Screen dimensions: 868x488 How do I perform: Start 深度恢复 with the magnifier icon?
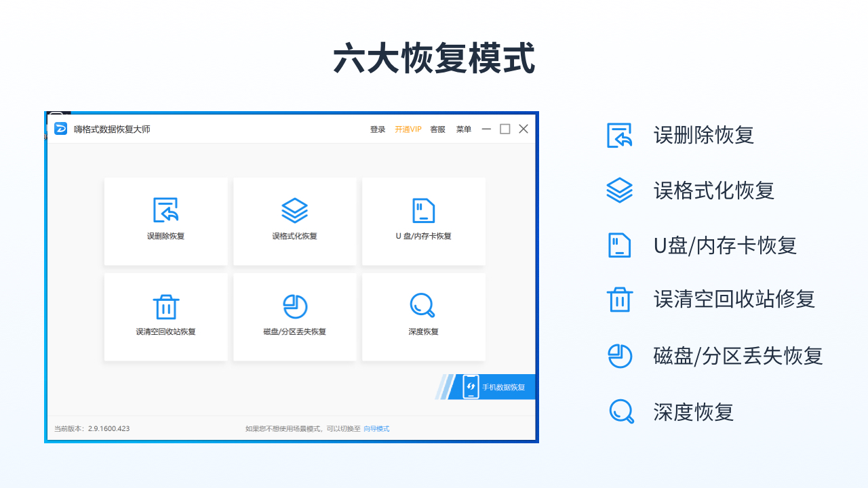point(423,306)
